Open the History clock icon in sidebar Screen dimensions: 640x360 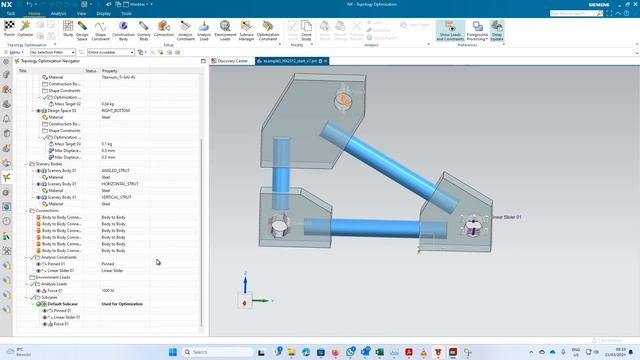pyautogui.click(x=7, y=221)
